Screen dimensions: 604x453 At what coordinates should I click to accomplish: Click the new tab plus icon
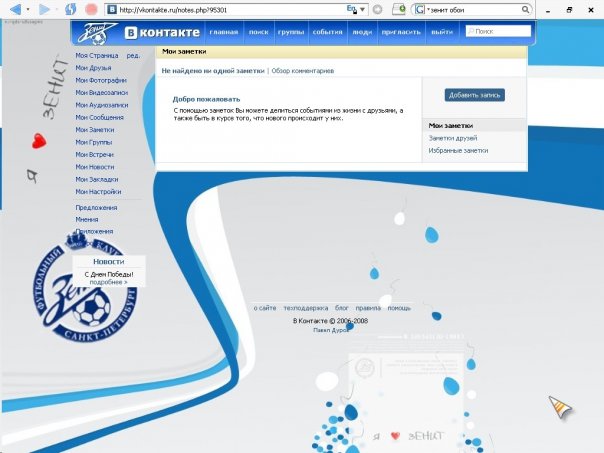coord(399,9)
